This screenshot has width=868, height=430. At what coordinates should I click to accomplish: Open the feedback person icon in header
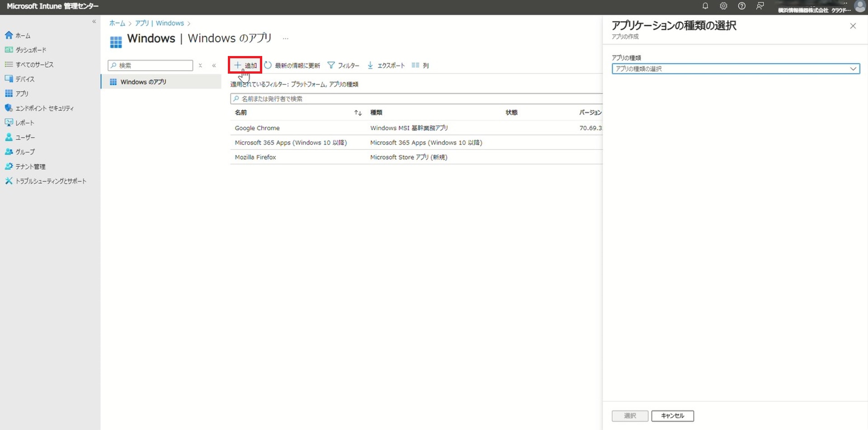760,6
